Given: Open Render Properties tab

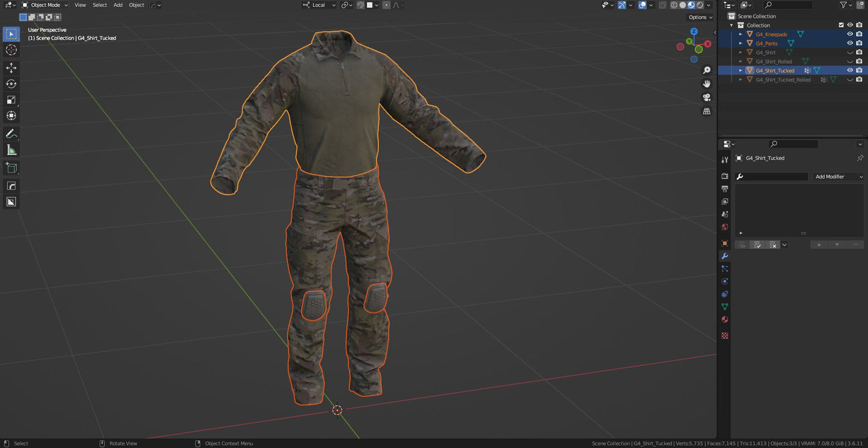Looking at the screenshot, I should pyautogui.click(x=724, y=176).
